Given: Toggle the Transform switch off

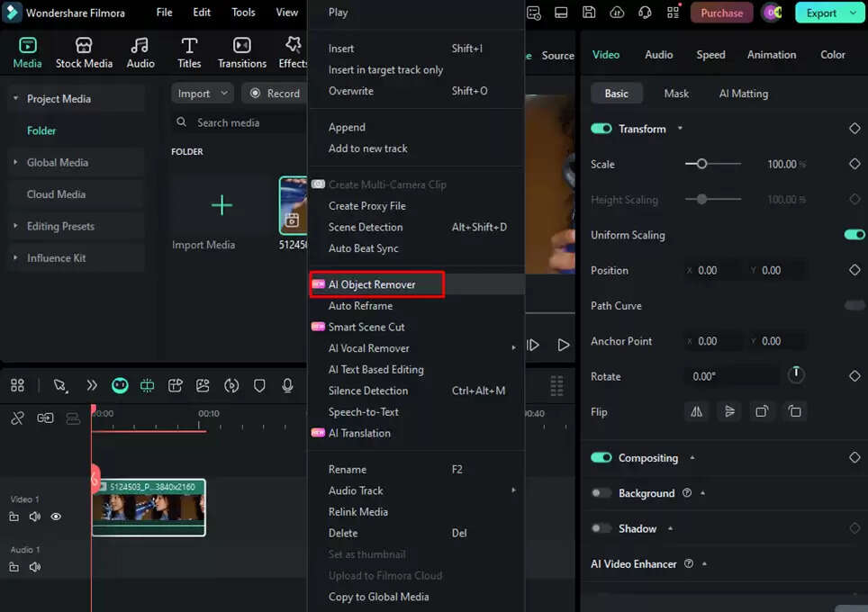Looking at the screenshot, I should (x=601, y=129).
